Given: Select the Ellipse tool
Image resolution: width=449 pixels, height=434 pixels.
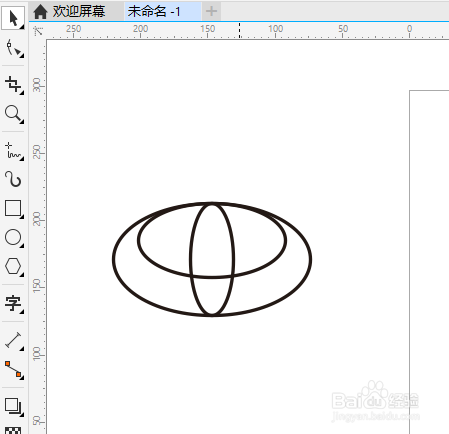Looking at the screenshot, I should [x=13, y=238].
